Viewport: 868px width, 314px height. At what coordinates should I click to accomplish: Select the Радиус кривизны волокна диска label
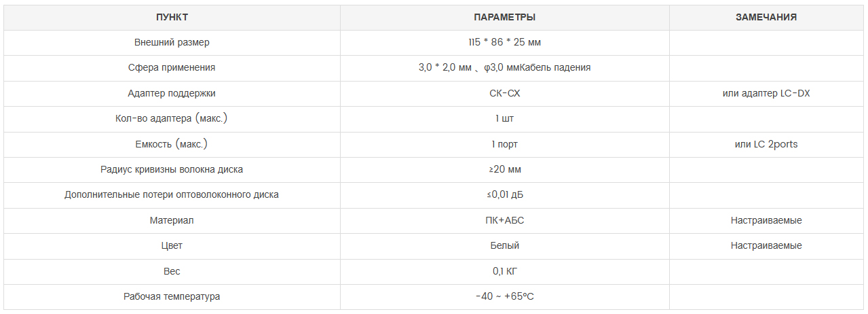pos(172,170)
